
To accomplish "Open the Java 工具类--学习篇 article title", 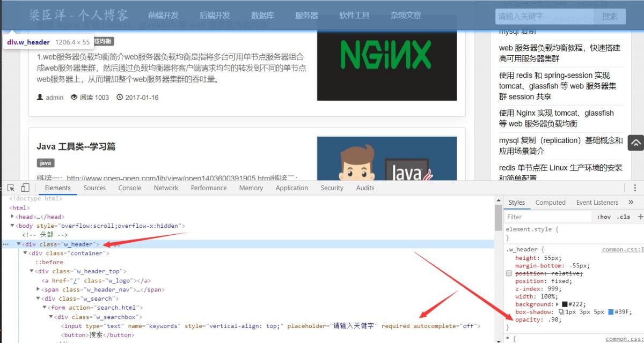I will tap(76, 146).
